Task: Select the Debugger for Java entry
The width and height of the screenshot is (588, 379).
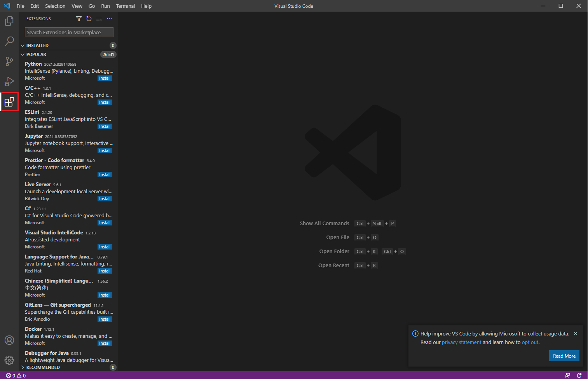Action: [68, 356]
